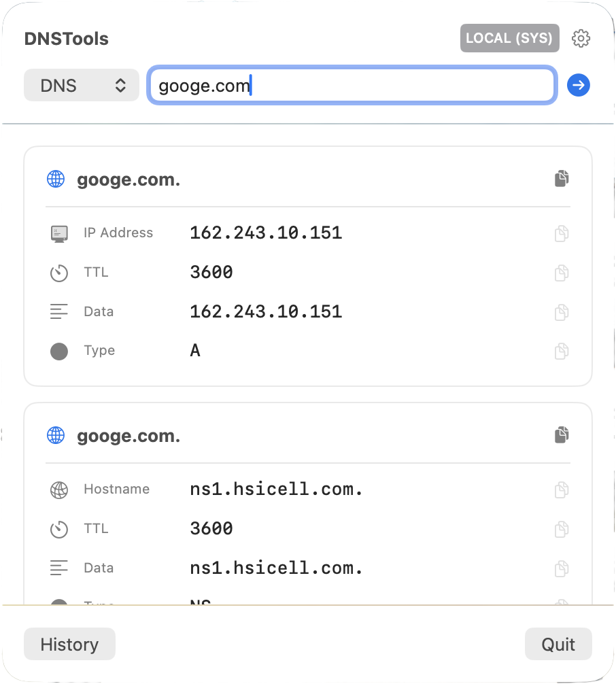Submit lookup with the blue arrow button
This screenshot has width=616, height=684.
click(579, 85)
